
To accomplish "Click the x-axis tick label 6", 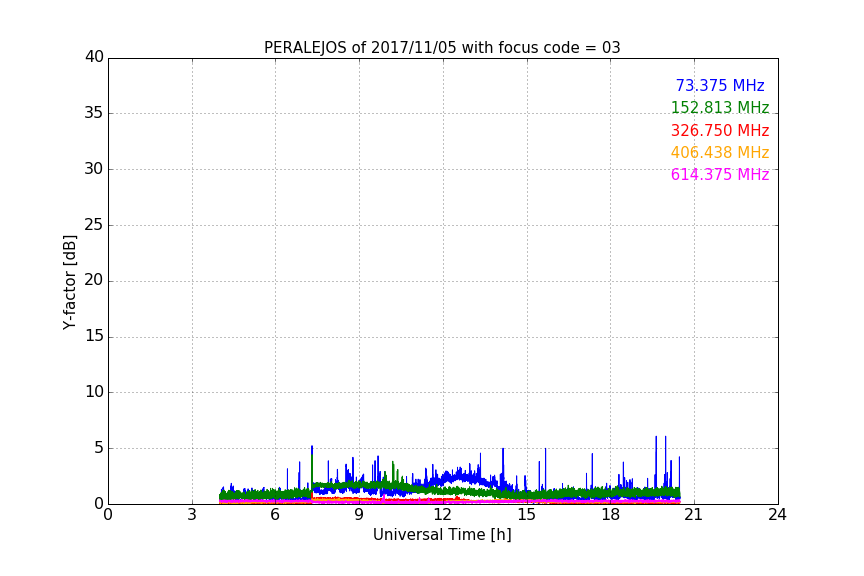I will [x=276, y=515].
